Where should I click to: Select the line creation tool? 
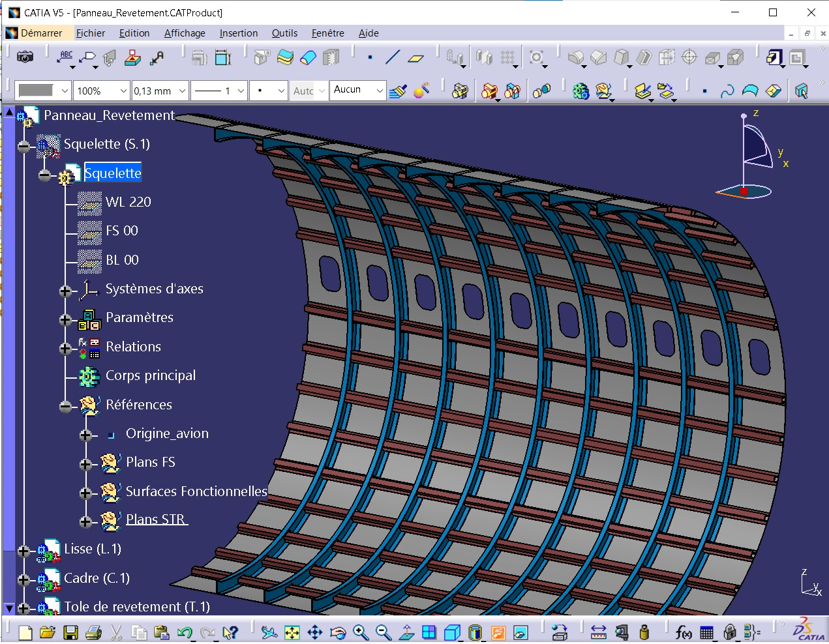click(x=393, y=57)
